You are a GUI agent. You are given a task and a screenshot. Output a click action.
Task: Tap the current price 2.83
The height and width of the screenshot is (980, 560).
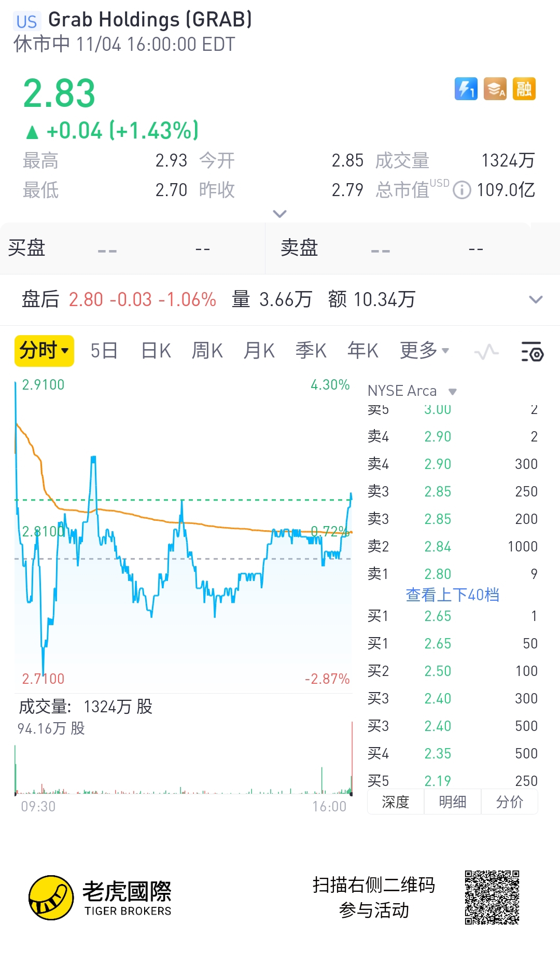point(59,94)
